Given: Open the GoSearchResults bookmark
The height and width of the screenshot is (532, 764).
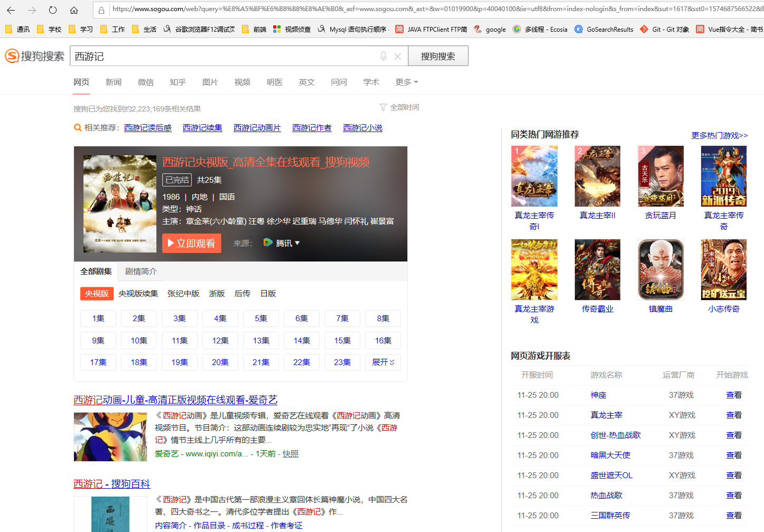Looking at the screenshot, I should [604, 29].
